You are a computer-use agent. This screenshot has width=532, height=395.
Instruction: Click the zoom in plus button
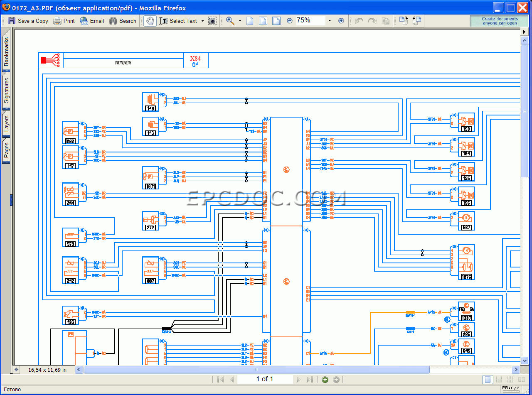coord(341,21)
